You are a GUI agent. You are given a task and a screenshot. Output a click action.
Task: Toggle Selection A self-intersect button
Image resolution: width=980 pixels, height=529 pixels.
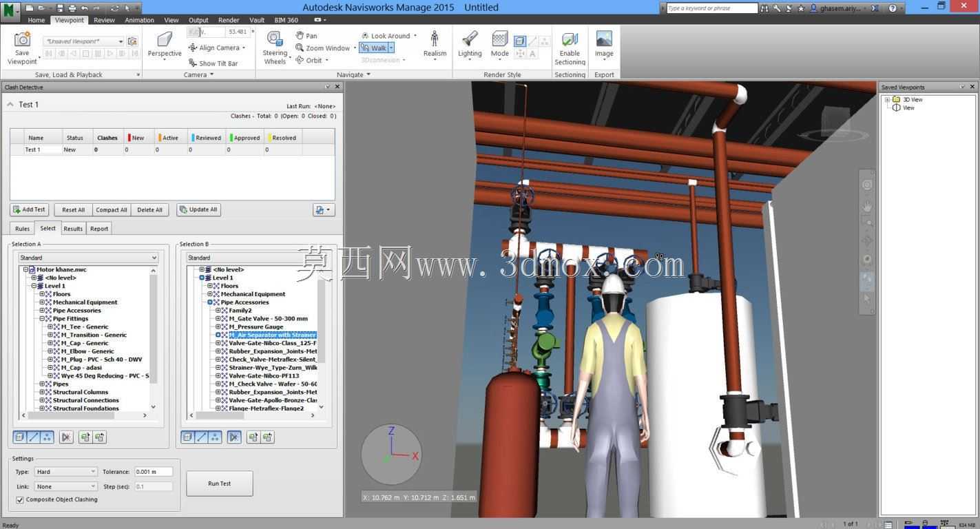(x=66, y=437)
